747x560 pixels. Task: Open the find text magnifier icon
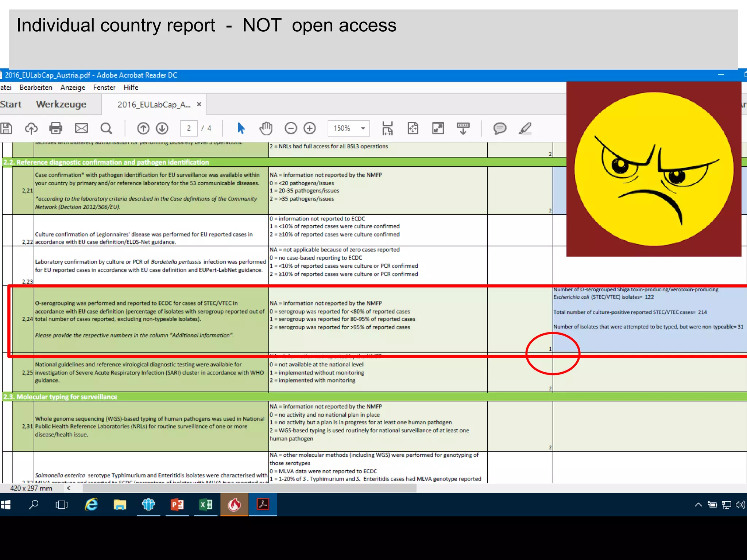[106, 128]
